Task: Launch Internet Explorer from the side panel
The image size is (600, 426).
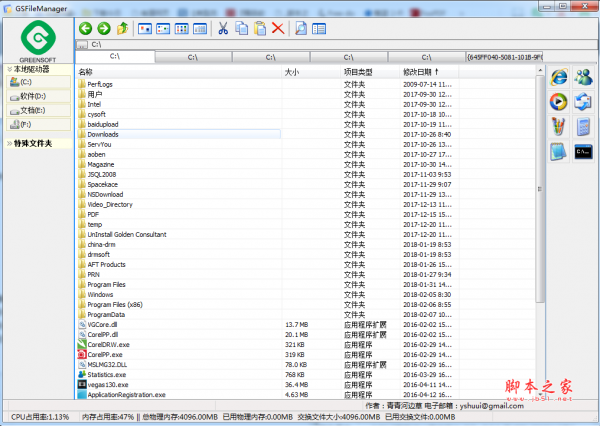Action: point(558,78)
